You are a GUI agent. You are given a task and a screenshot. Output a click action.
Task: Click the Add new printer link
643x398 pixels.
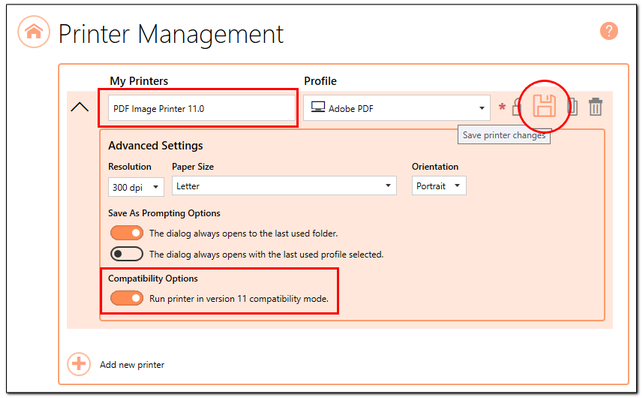(132, 364)
